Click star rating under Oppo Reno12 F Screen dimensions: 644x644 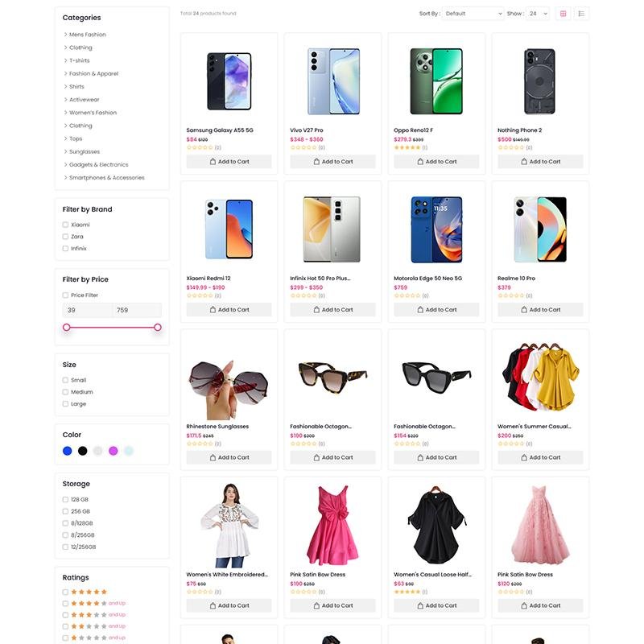407,147
